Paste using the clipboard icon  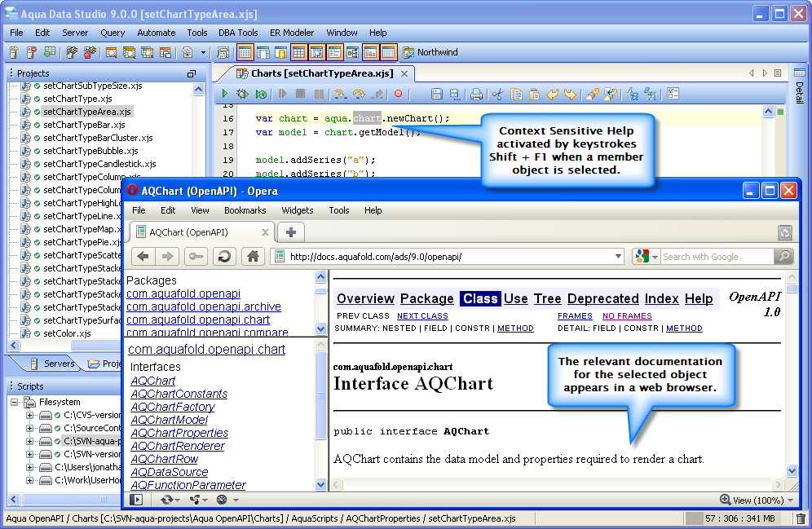point(534,94)
